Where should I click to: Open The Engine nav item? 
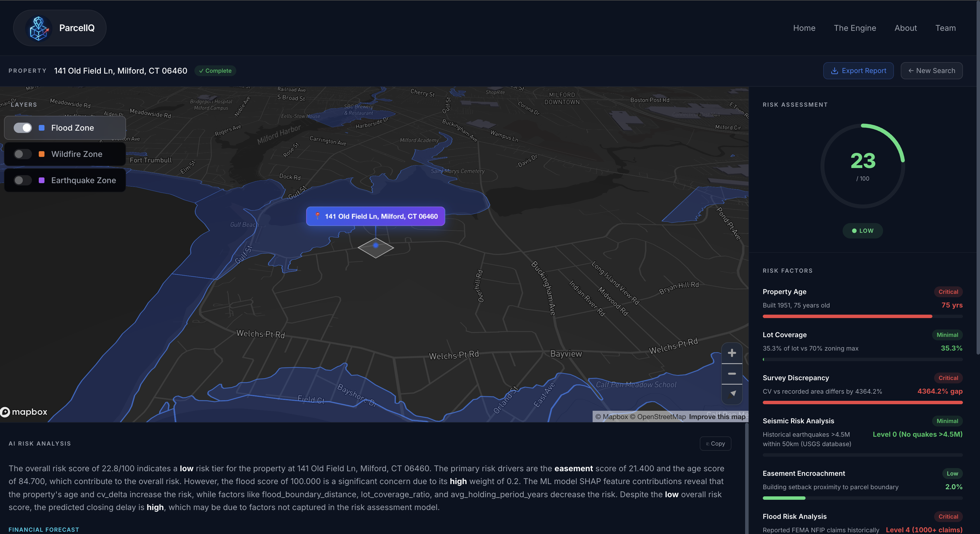coord(855,28)
